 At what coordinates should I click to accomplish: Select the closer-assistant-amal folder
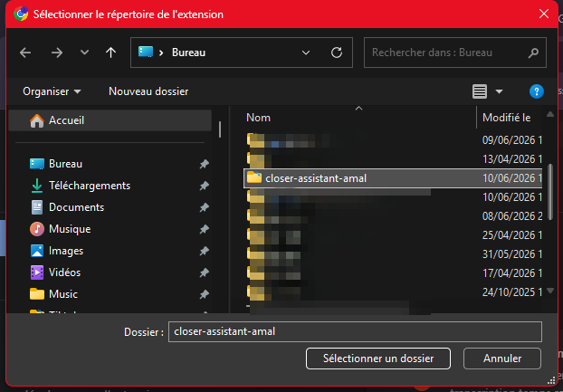[393, 178]
